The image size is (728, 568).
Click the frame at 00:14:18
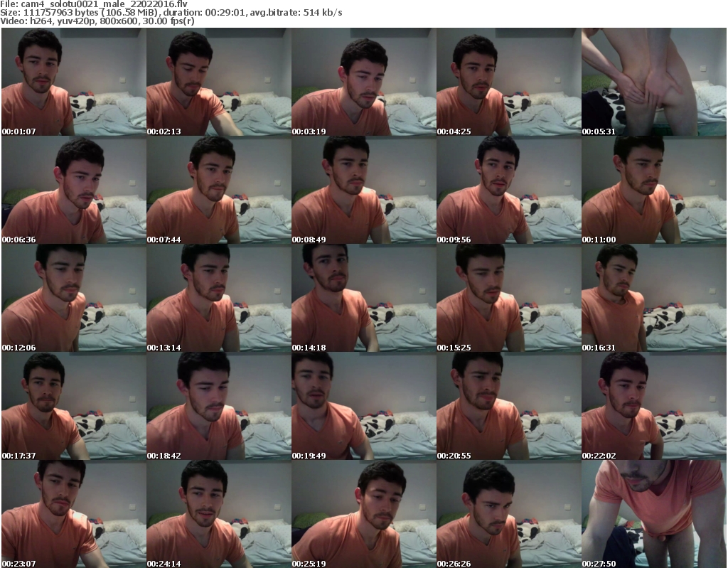point(363,298)
